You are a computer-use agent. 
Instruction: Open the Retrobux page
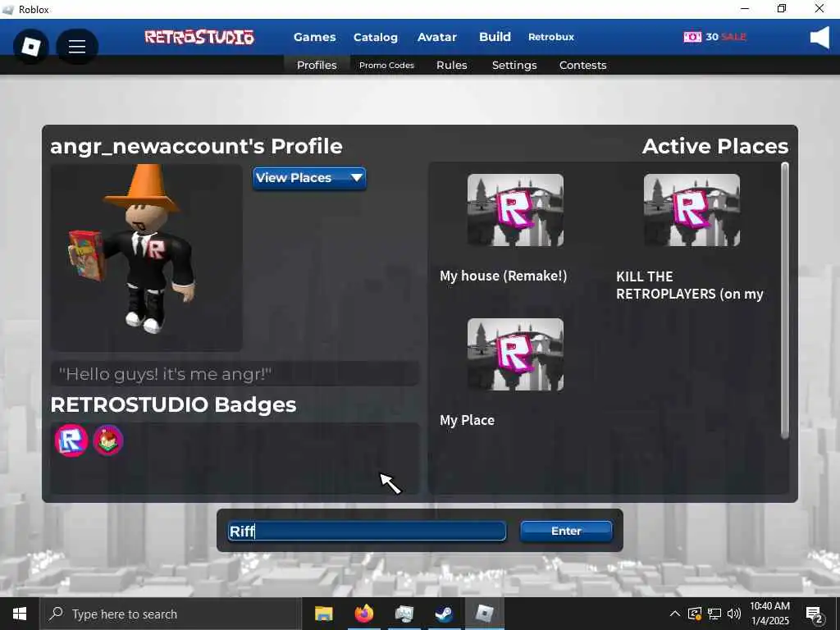(551, 37)
